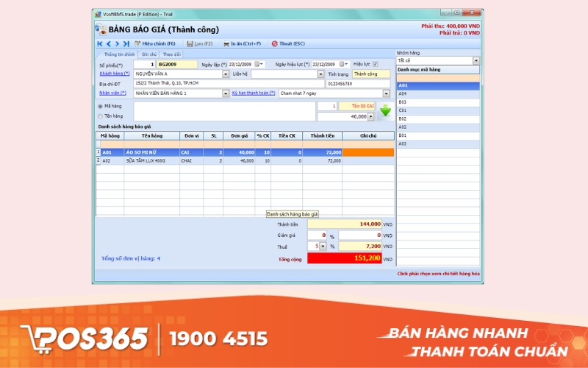The image size is (588, 368).
Task: Click the tax amount 7,200 field
Action: (359, 247)
